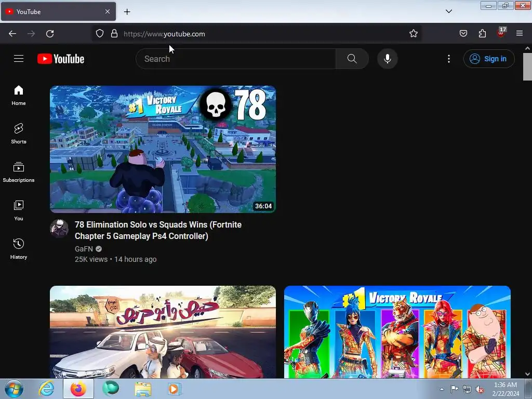
Task: Start voice search with microphone icon
Action: [x=388, y=59]
